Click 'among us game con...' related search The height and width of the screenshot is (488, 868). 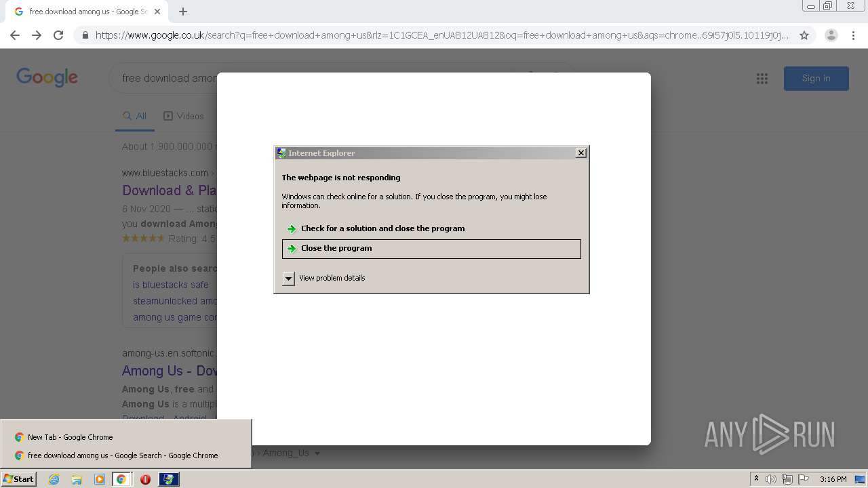pos(175,317)
